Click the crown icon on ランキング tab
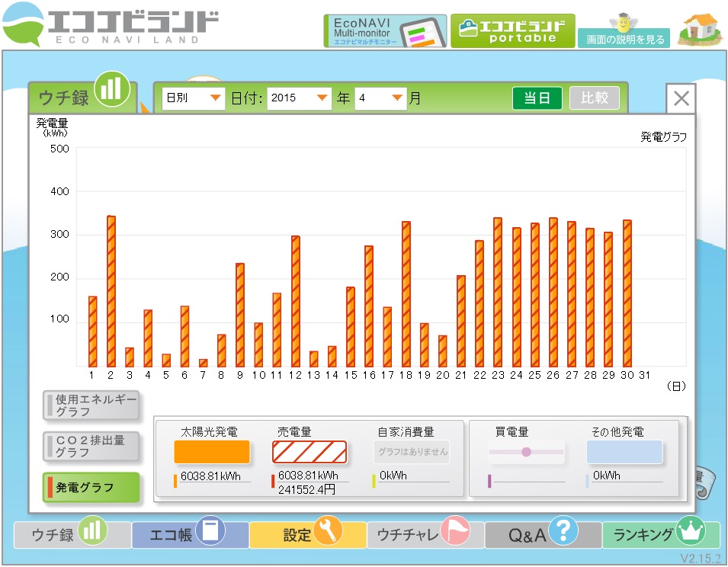The width and height of the screenshot is (728, 567). [691, 530]
